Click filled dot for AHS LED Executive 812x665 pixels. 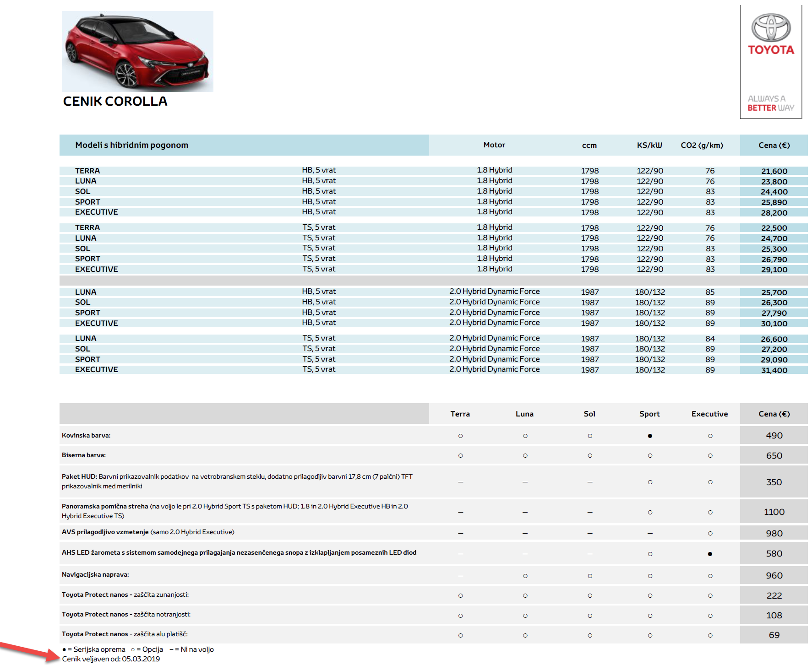point(710,554)
